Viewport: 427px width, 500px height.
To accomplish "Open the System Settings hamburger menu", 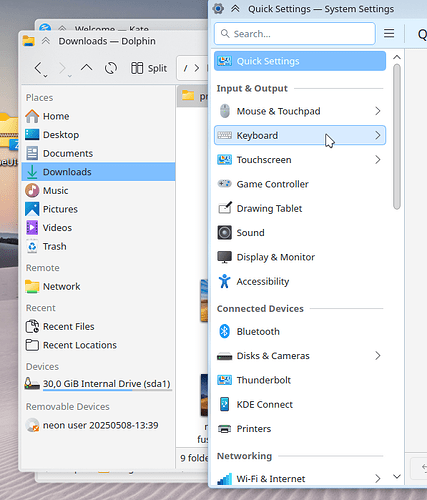I will (389, 33).
